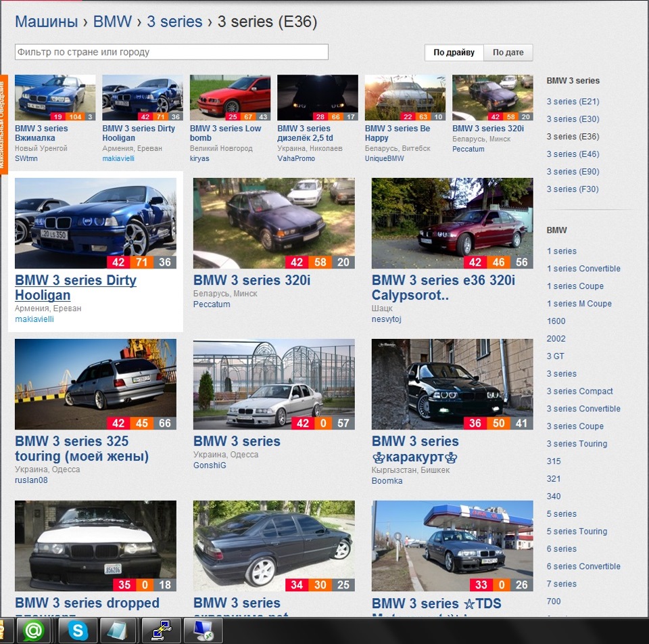
Task: Open 1 series Convertible link
Action: tap(583, 269)
